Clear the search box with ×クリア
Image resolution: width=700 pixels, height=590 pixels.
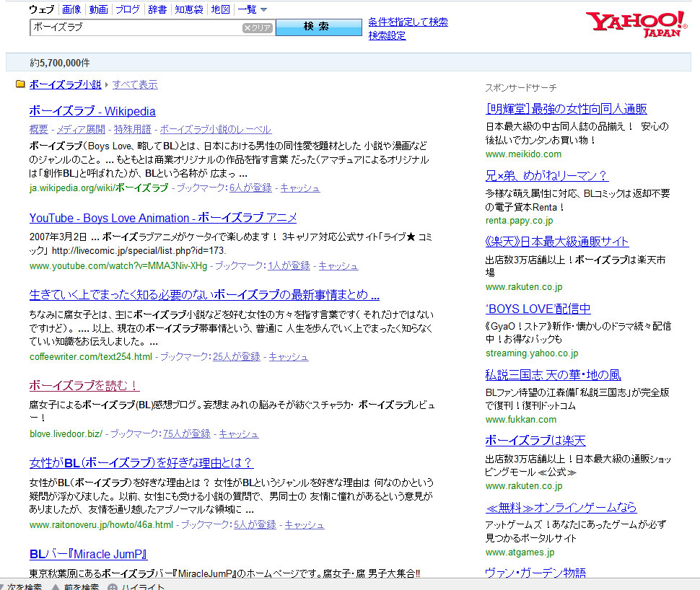pos(257,27)
